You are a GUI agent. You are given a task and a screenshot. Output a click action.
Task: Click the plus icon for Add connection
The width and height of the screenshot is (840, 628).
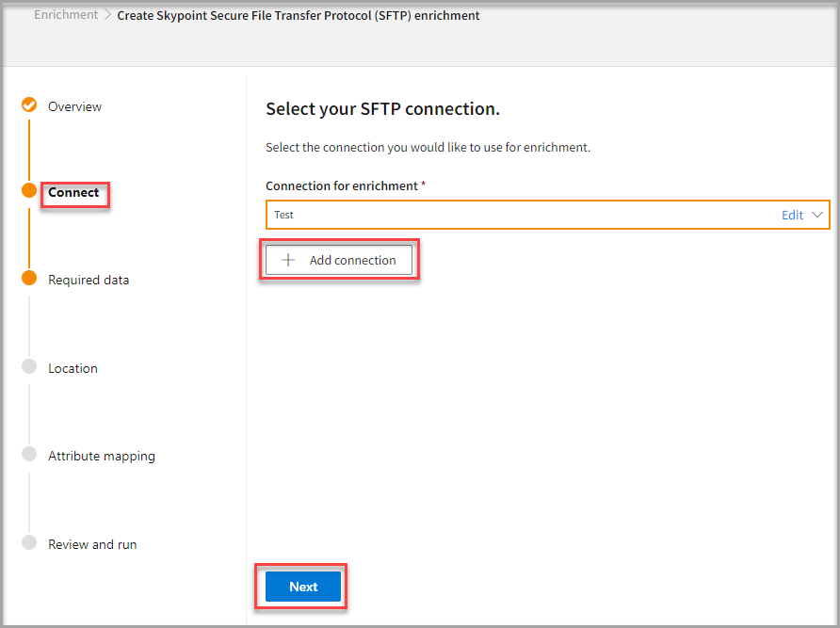289,261
